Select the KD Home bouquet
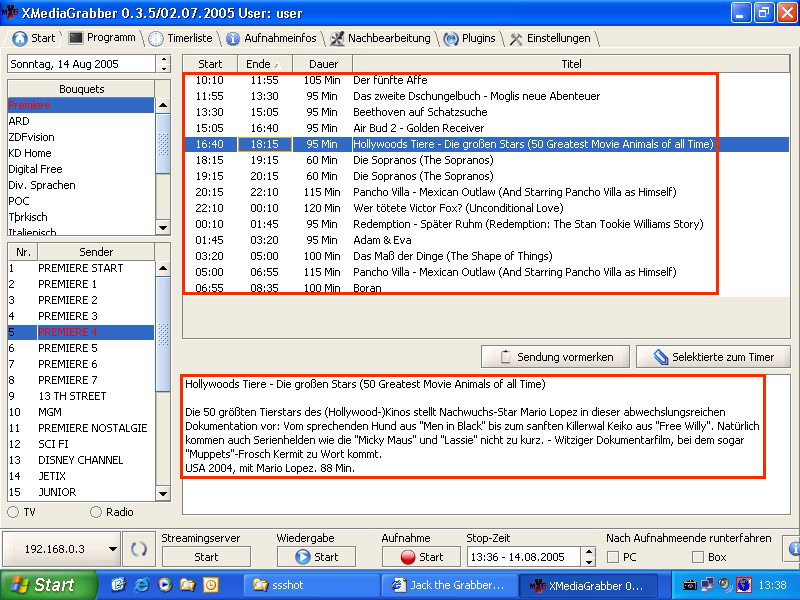Screen dimensions: 800x600 pos(81,153)
